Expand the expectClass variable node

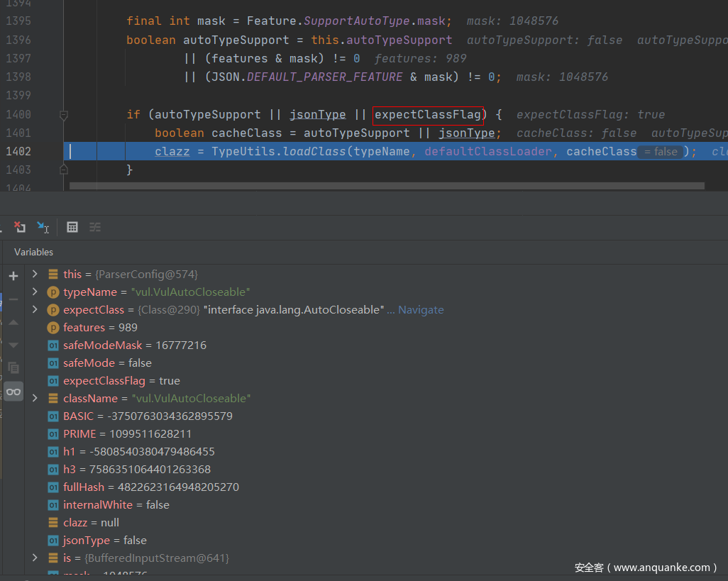click(35, 309)
